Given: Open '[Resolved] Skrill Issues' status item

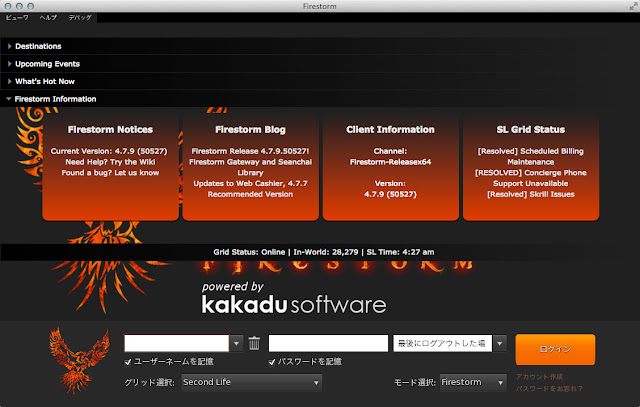Looking at the screenshot, I should tap(531, 194).
